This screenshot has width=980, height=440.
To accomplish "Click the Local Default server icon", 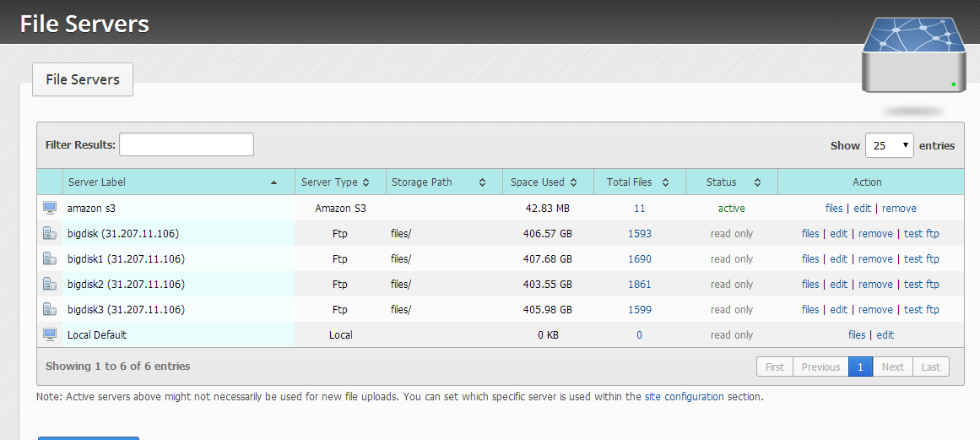I will [x=50, y=334].
